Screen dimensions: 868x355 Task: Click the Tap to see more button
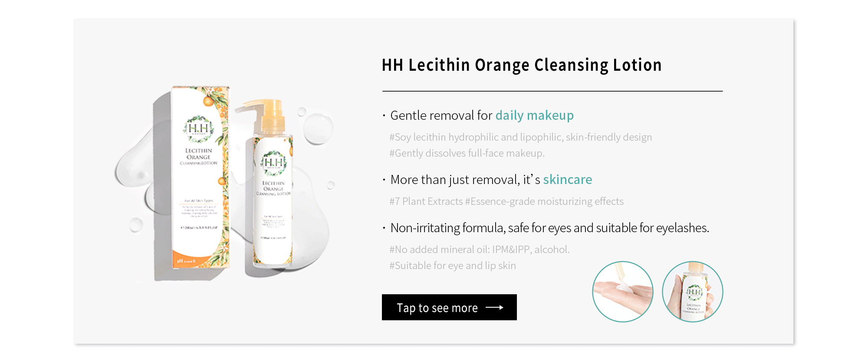coord(449,307)
